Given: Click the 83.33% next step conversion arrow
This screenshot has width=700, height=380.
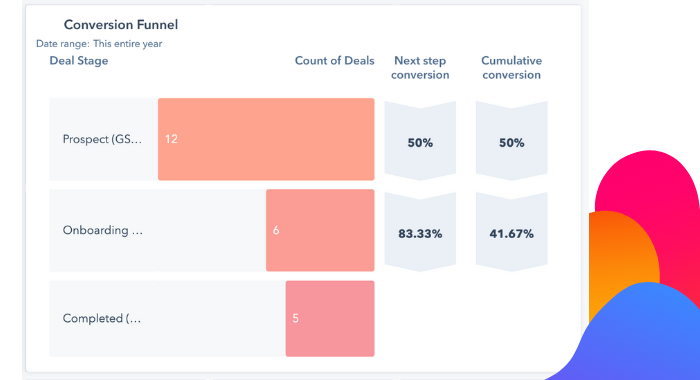Looking at the screenshot, I should click(420, 232).
